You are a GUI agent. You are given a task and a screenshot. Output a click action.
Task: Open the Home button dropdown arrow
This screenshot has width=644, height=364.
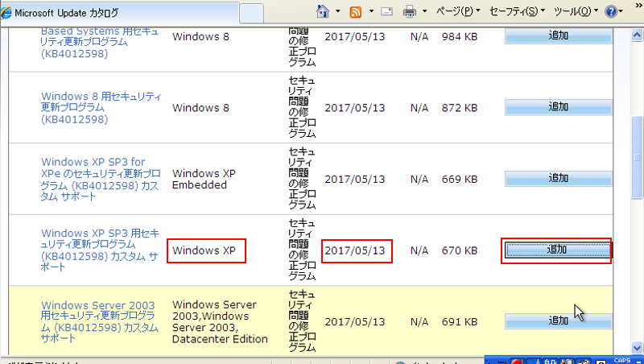click(x=338, y=11)
